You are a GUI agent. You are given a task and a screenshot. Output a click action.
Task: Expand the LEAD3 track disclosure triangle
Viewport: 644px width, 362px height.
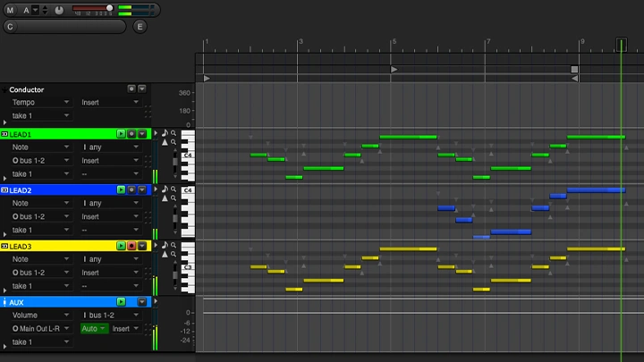click(x=4, y=290)
